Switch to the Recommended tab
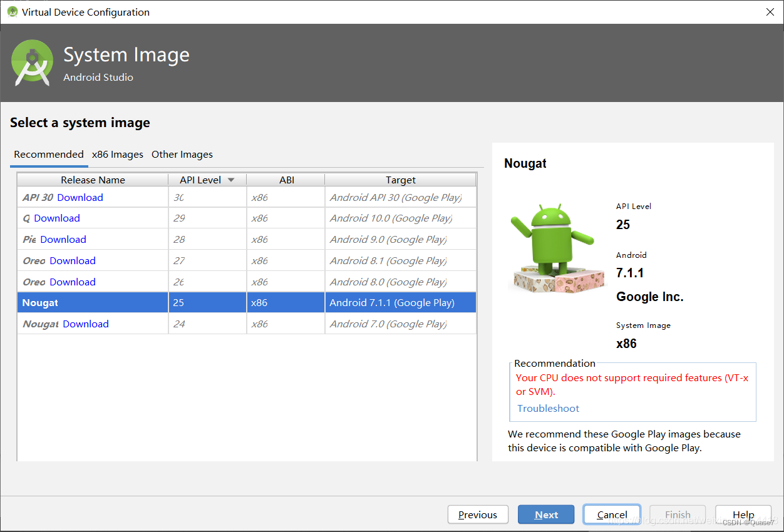The image size is (784, 532). [x=49, y=154]
